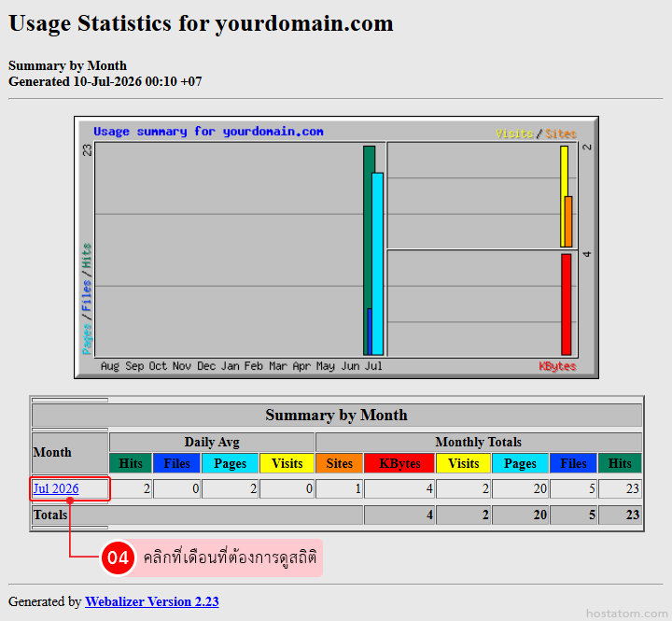Screen dimensions: 672x621
Task: Click the Daily Avg Pages header cell
Action: (231, 463)
